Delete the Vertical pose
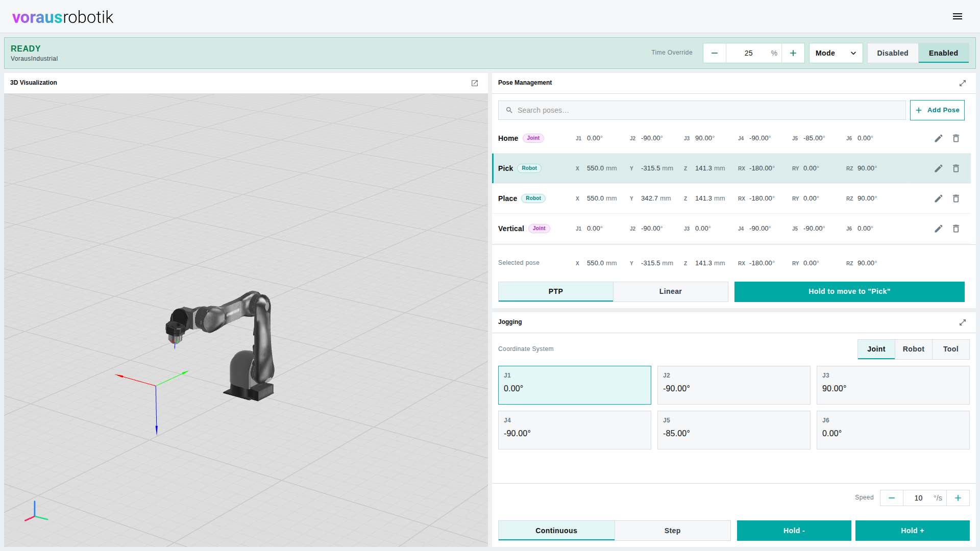Screen dimensions: 980x551 coord(956,229)
